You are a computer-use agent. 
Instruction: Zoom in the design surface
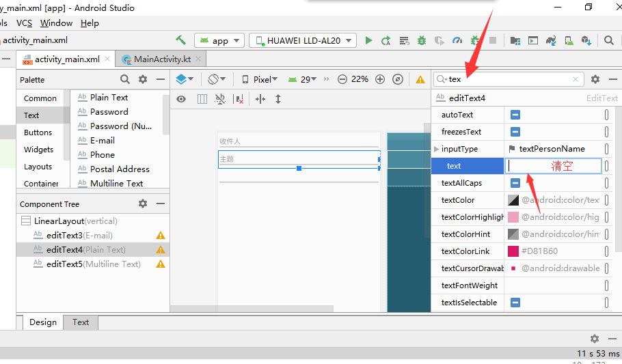(x=379, y=79)
